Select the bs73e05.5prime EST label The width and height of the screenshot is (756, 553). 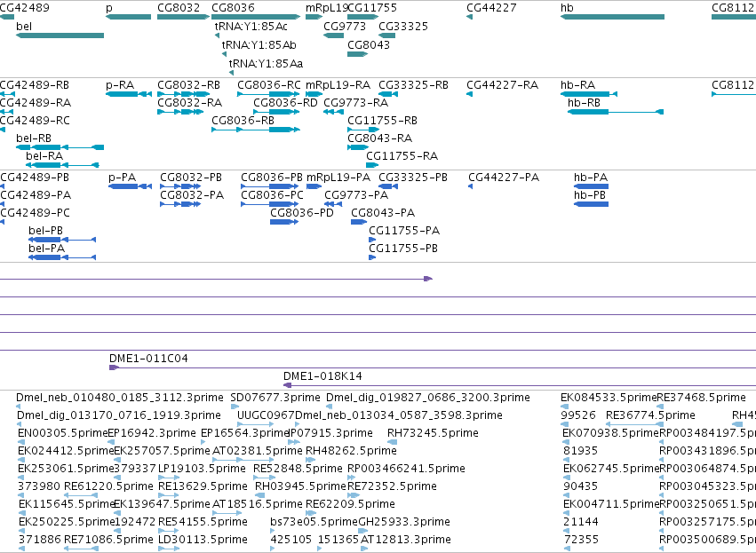click(x=314, y=522)
